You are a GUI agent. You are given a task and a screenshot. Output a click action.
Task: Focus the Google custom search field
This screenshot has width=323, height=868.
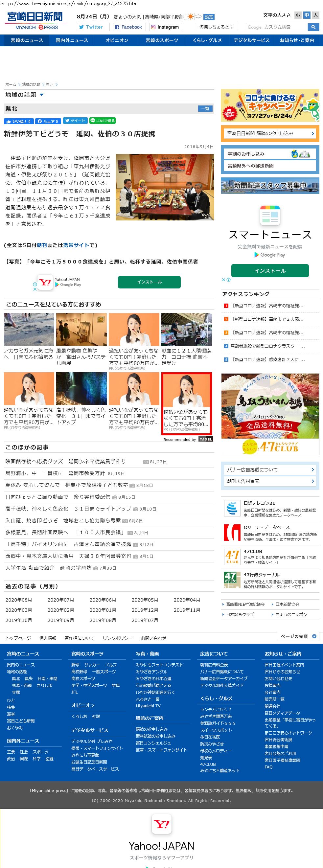point(277,27)
